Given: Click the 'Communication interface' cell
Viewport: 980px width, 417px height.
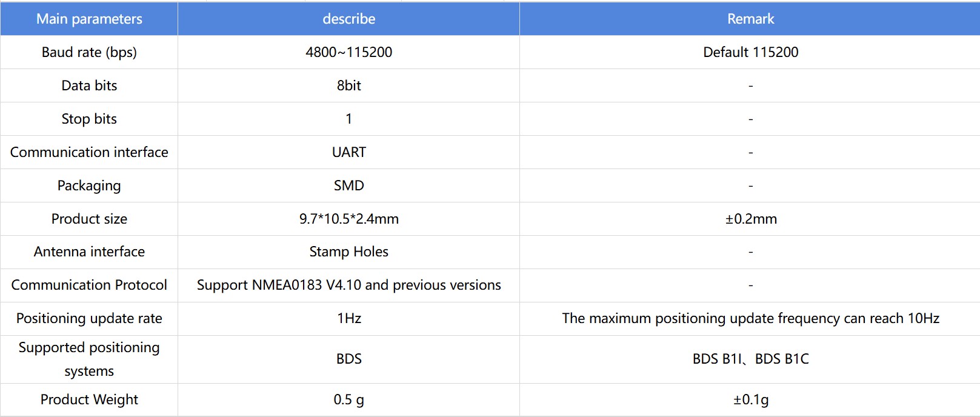Looking at the screenshot, I should 89,152.
